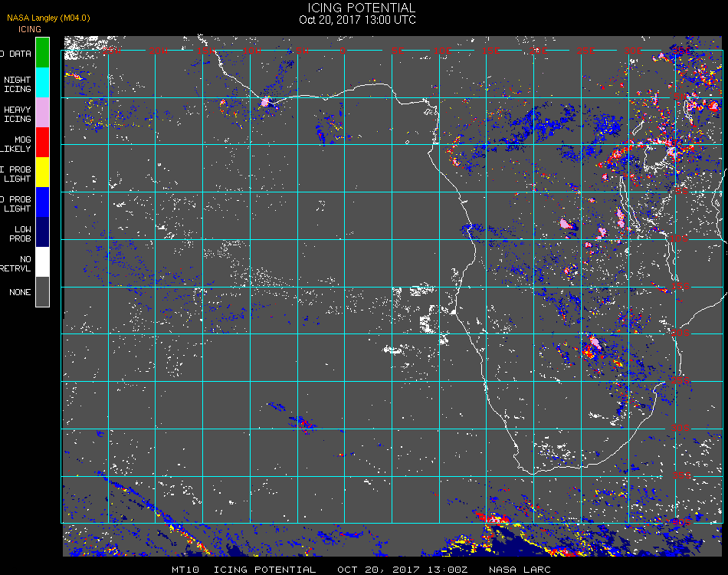Click the 15S latitude label
728x575 pixels.
(x=680, y=287)
